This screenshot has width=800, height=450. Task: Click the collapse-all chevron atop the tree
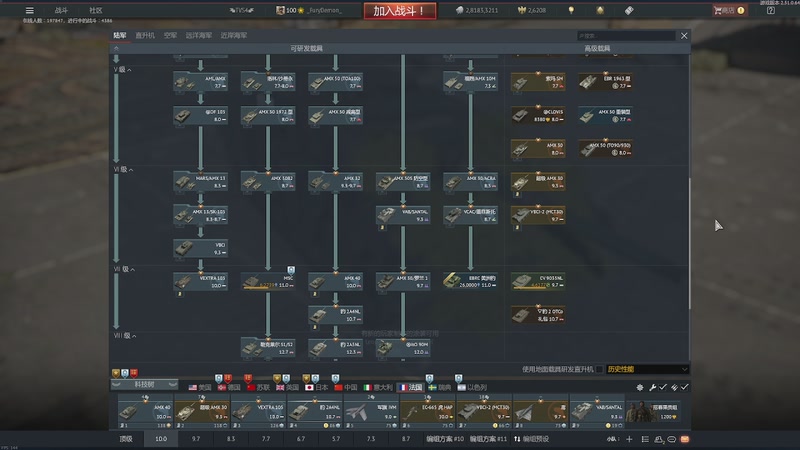116,48
